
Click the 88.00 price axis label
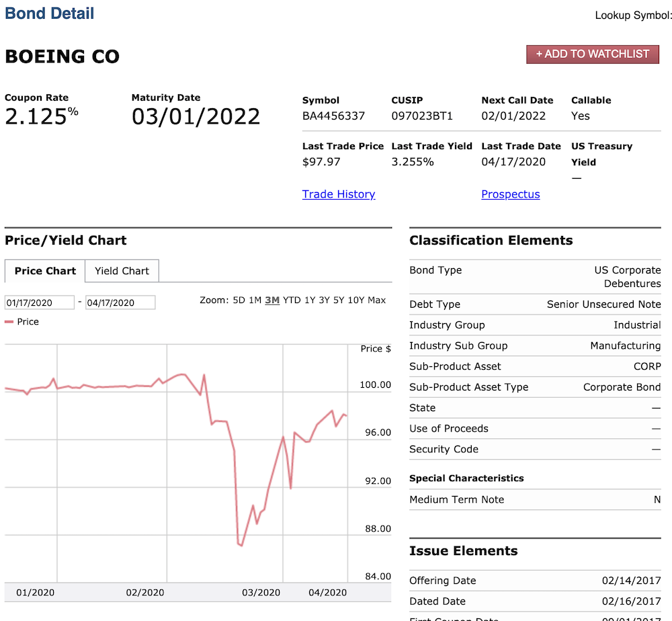point(378,530)
